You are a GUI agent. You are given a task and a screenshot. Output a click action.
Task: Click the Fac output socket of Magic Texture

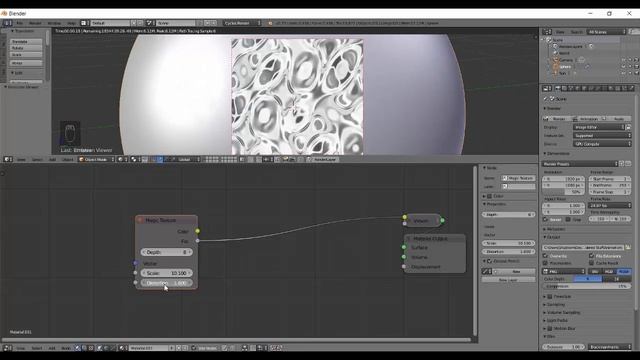point(198,241)
